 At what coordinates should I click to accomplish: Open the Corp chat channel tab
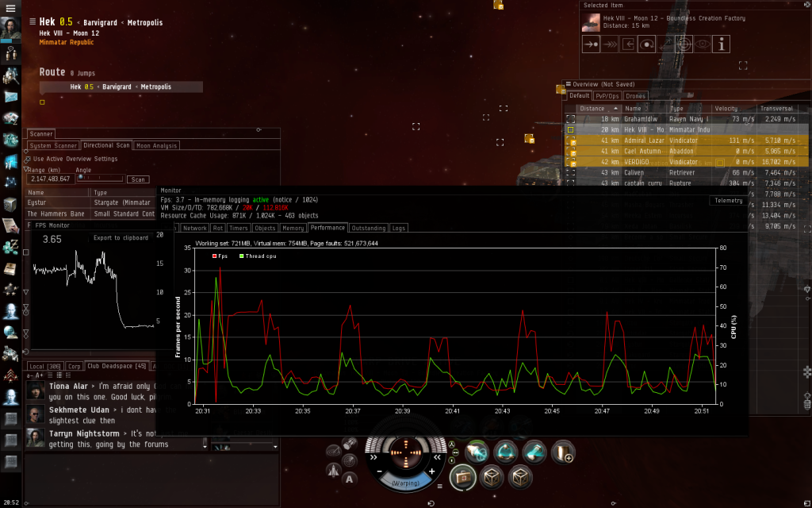(75, 367)
